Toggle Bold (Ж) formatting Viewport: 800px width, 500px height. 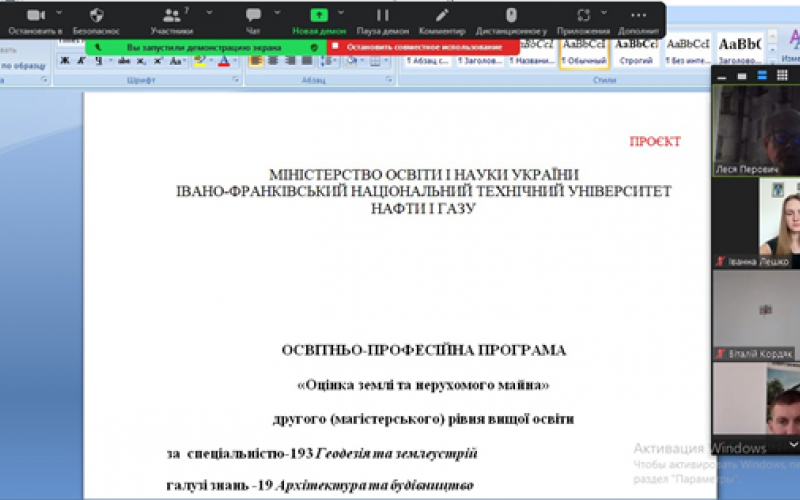pyautogui.click(x=65, y=61)
